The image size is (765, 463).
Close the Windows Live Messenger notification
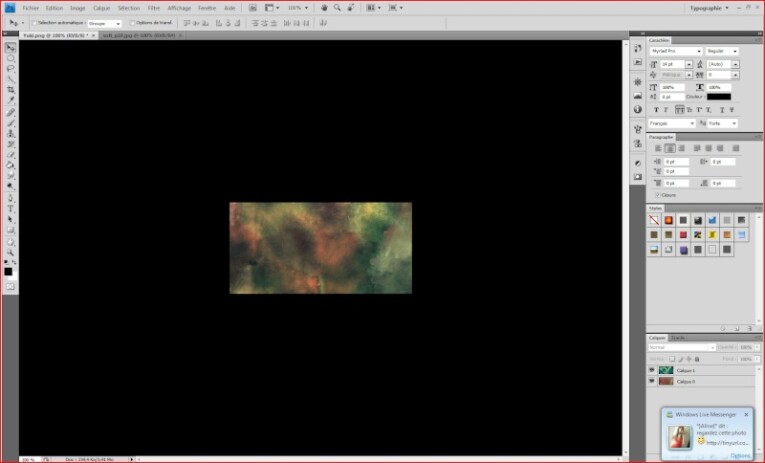[746, 415]
